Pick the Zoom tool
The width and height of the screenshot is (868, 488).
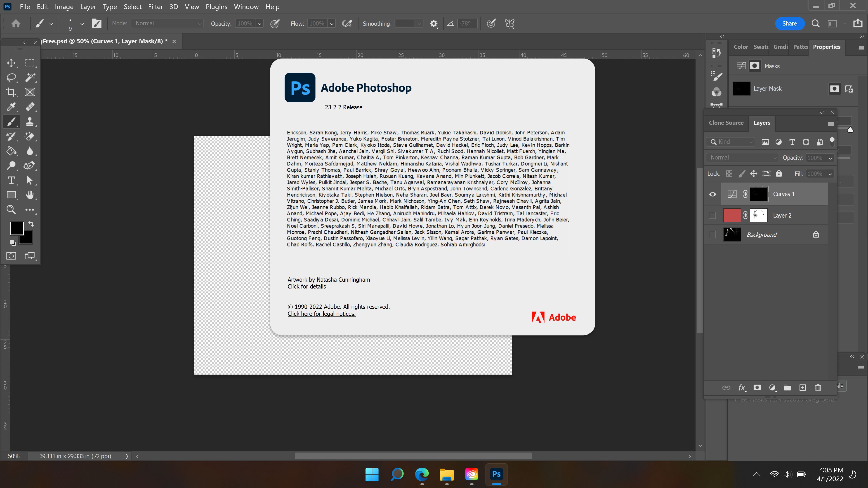11,209
